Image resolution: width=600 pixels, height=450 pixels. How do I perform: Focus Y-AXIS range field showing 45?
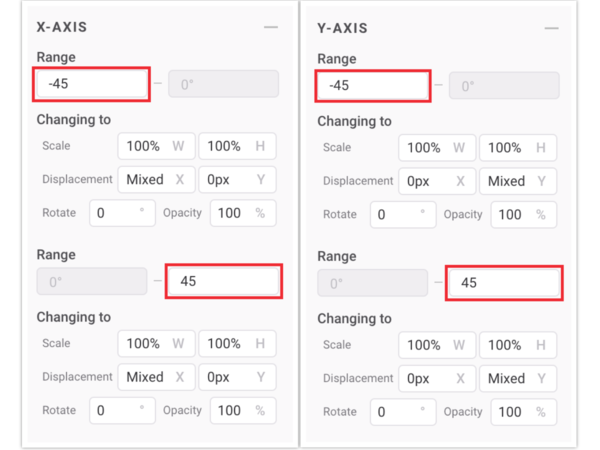coord(503,283)
